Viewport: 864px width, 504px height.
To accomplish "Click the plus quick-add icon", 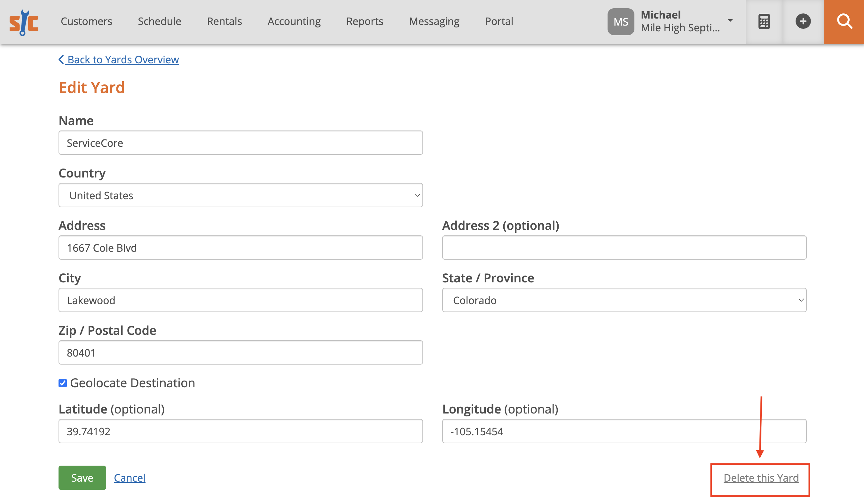I will pos(803,21).
